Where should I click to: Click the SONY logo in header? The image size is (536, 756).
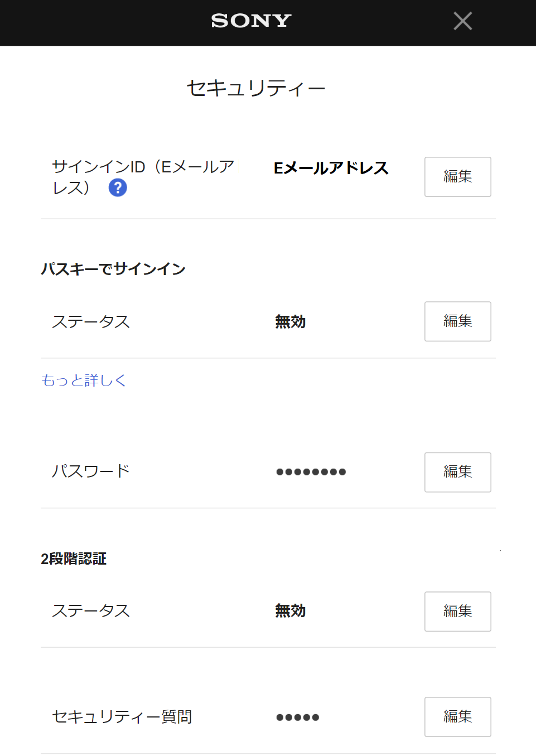click(x=251, y=21)
